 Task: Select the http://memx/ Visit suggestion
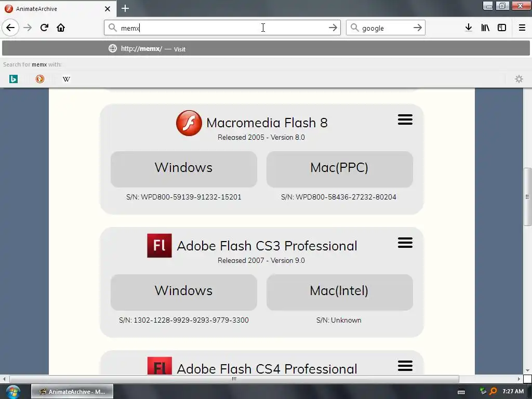265,48
